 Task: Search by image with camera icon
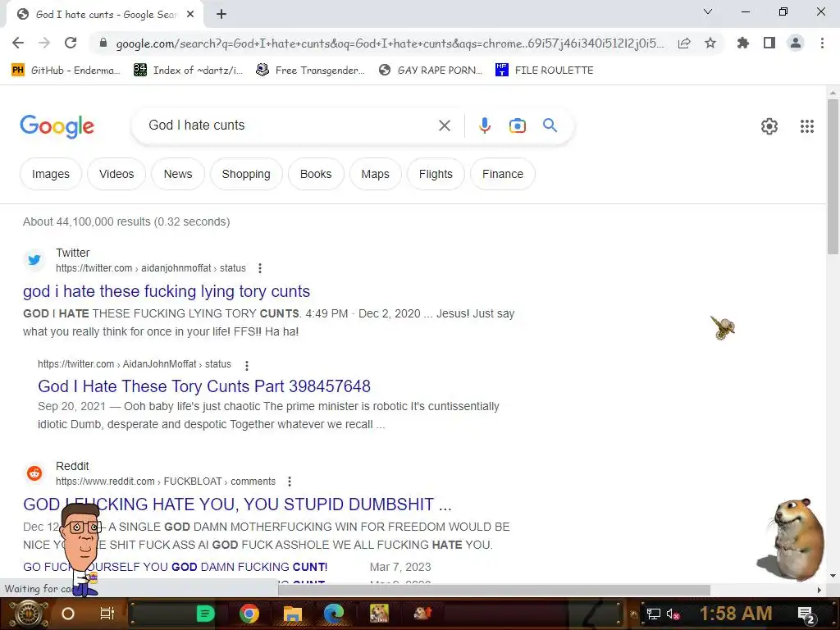coord(517,126)
